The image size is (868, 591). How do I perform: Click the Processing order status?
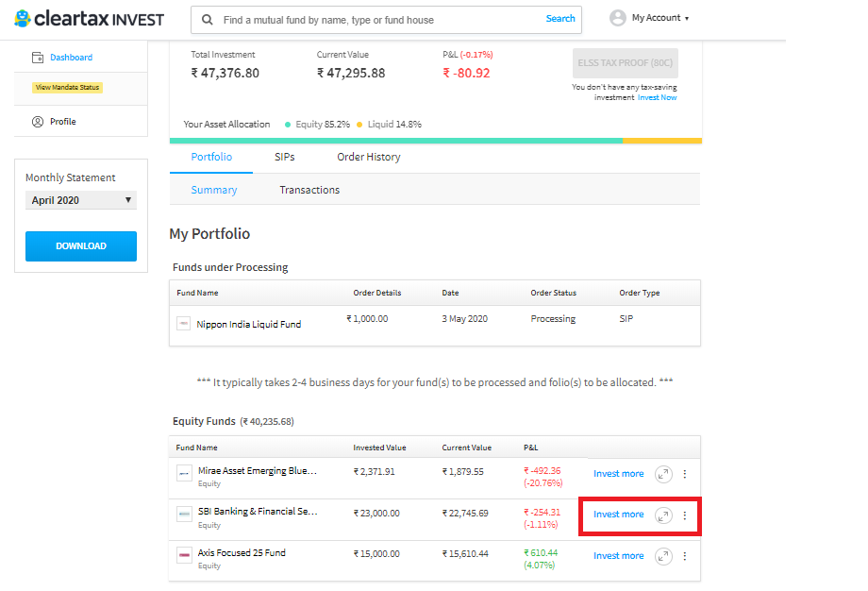(553, 318)
